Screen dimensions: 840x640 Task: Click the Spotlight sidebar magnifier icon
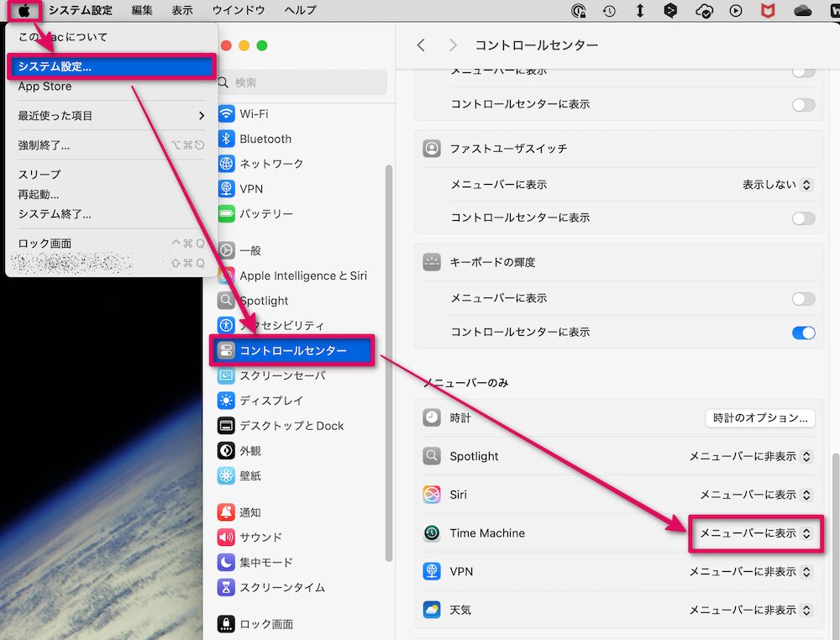(x=227, y=301)
